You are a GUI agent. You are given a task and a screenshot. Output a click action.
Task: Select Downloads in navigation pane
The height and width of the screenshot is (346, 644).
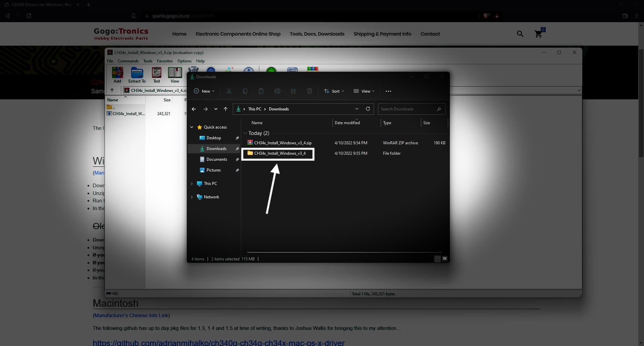[213, 149]
